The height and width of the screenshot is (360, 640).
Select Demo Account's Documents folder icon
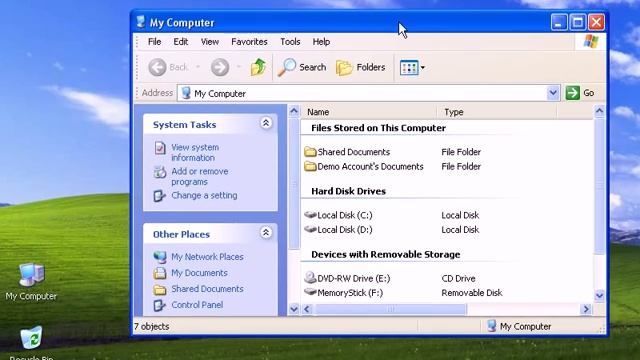pos(310,167)
